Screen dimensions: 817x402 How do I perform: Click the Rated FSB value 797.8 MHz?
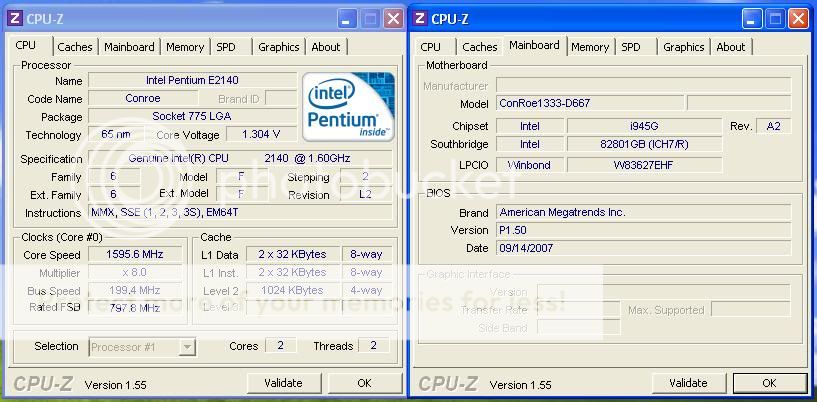pos(135,308)
